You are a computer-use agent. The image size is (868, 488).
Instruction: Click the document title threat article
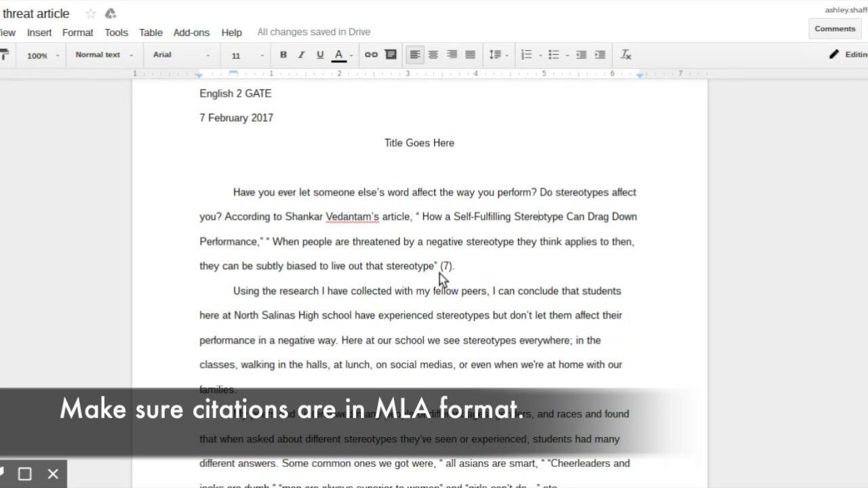pyautogui.click(x=36, y=14)
